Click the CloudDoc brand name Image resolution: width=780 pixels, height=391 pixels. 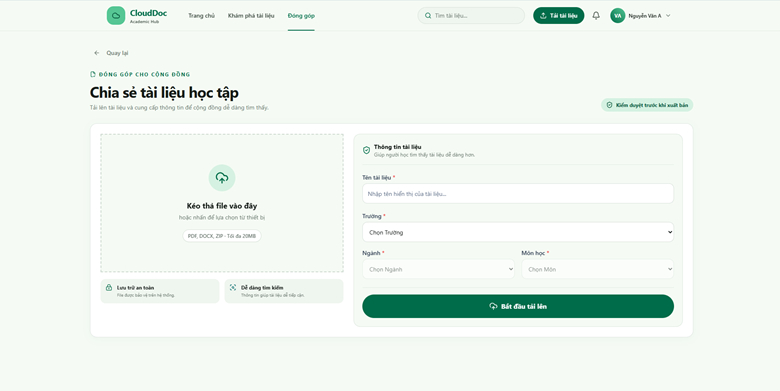(x=148, y=13)
